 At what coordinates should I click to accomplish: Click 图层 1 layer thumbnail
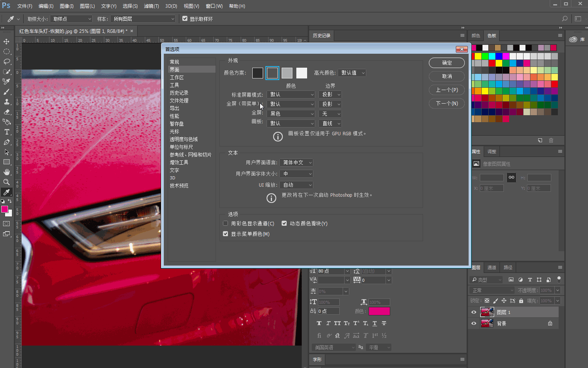tap(487, 312)
